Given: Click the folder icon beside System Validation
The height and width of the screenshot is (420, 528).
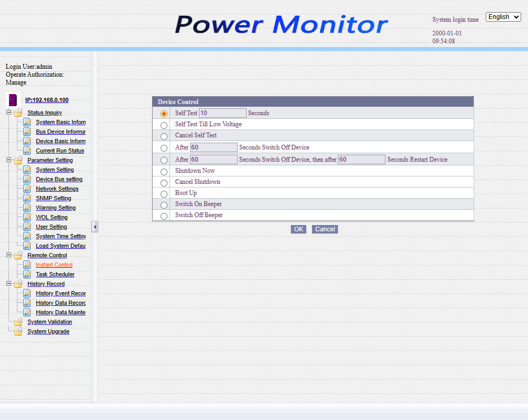Looking at the screenshot, I should coord(18,322).
